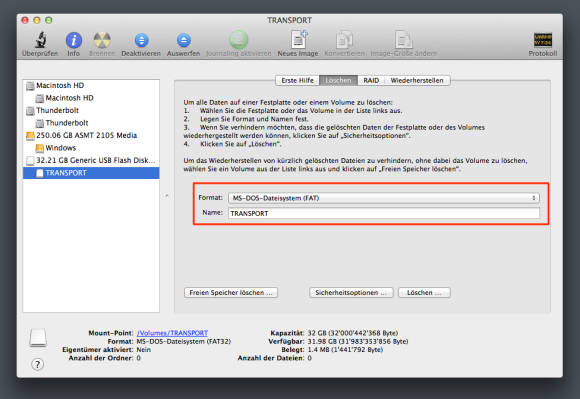The image size is (580, 399).
Task: Click Freien Speicher löschen… button
Action: 231,293
